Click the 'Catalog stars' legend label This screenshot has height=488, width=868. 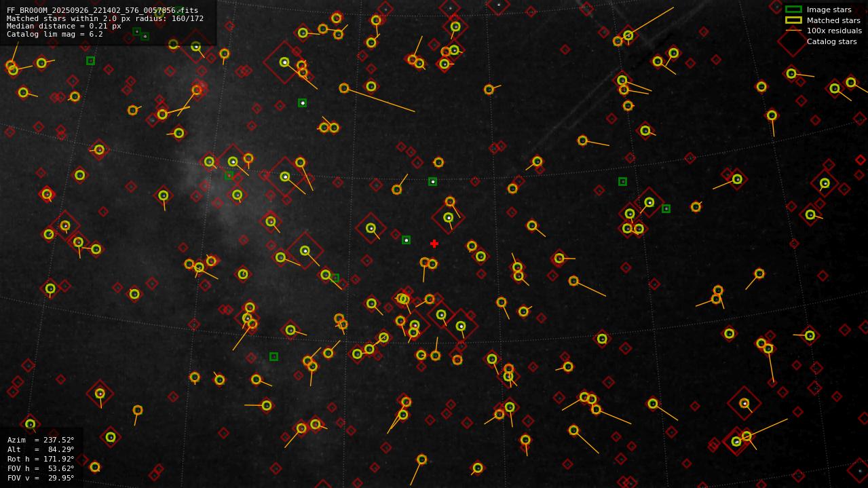tap(831, 41)
